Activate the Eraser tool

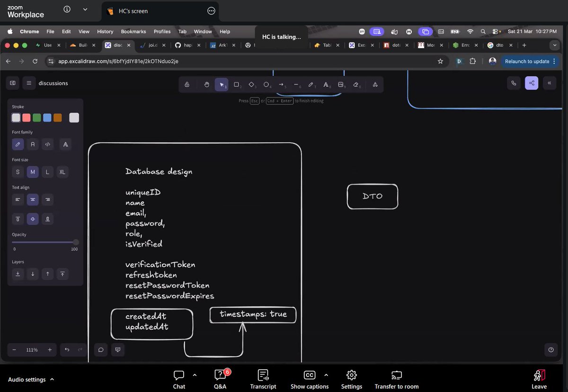[356, 84]
